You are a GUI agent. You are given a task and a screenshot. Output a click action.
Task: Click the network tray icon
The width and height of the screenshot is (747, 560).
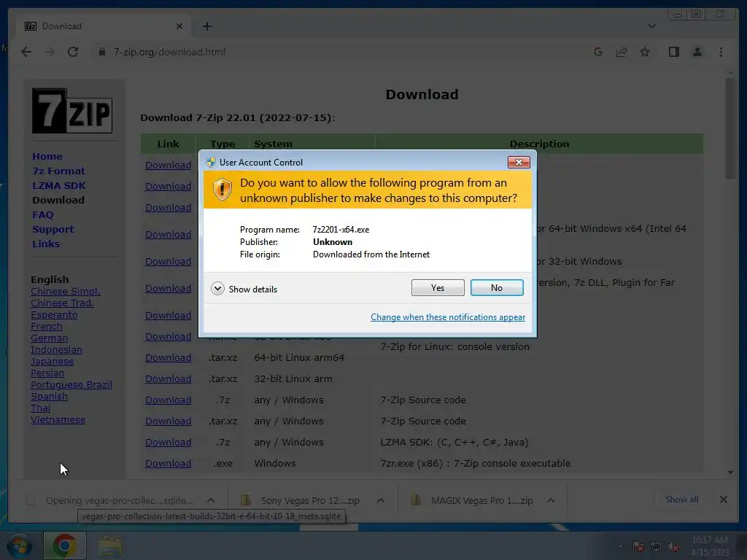656,547
